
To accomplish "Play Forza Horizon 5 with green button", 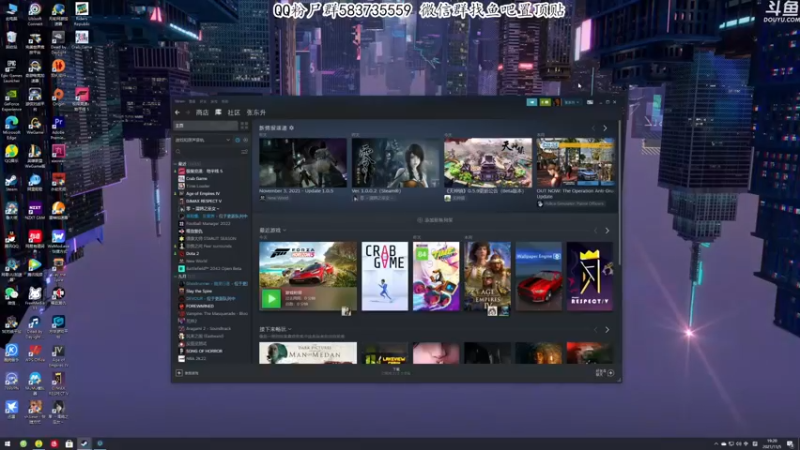I will coord(271,299).
